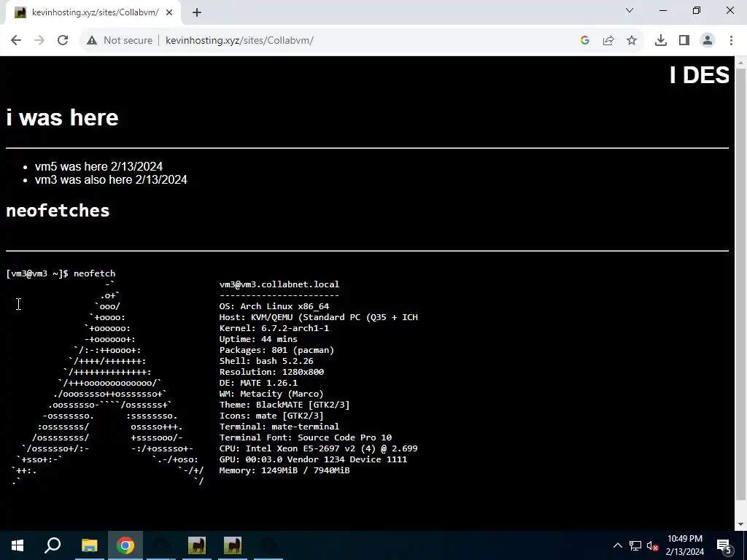Click the "Icons: mate [GTK2/3]" line
Image resolution: width=747 pixels, height=560 pixels.
[271, 416]
